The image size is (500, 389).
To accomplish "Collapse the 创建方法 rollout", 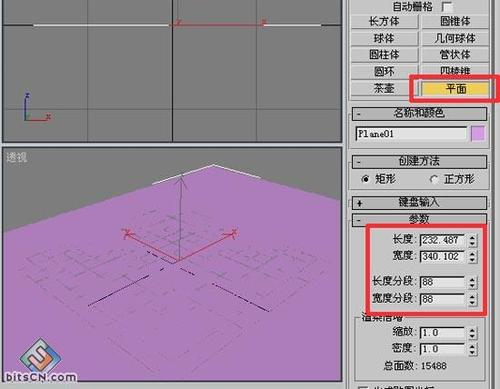I will tap(419, 162).
